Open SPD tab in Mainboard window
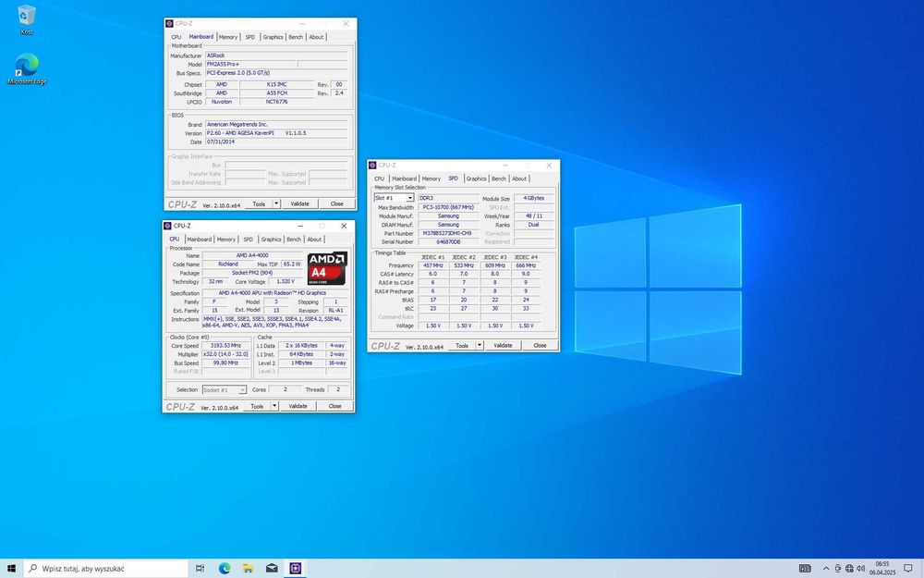This screenshot has width=924, height=578. 250,37
